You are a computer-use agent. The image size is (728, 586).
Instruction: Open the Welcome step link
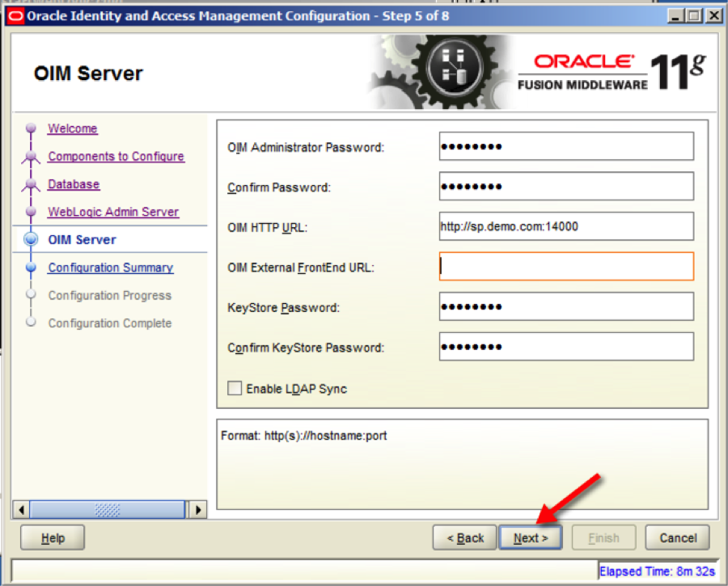(x=72, y=128)
